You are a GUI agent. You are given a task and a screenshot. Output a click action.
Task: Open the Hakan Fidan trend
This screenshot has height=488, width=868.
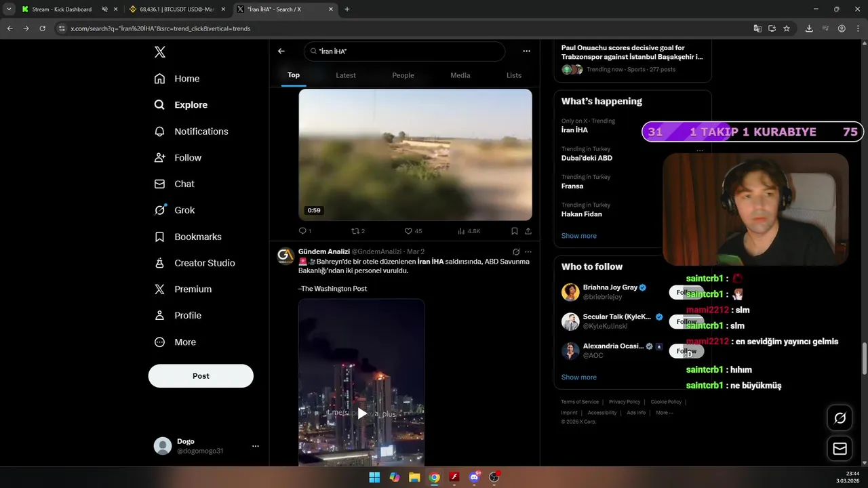[582, 214]
